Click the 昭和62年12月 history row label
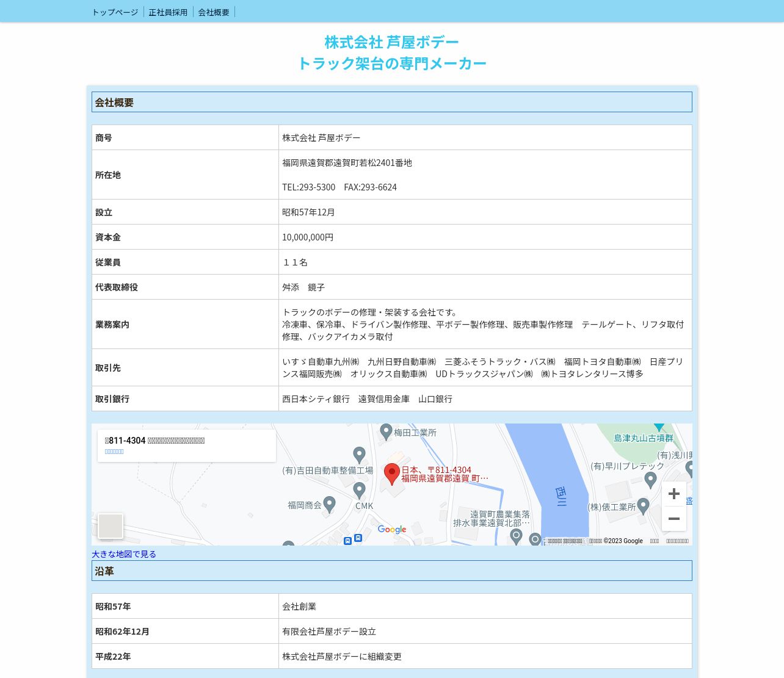This screenshot has width=784, height=678. (122, 632)
